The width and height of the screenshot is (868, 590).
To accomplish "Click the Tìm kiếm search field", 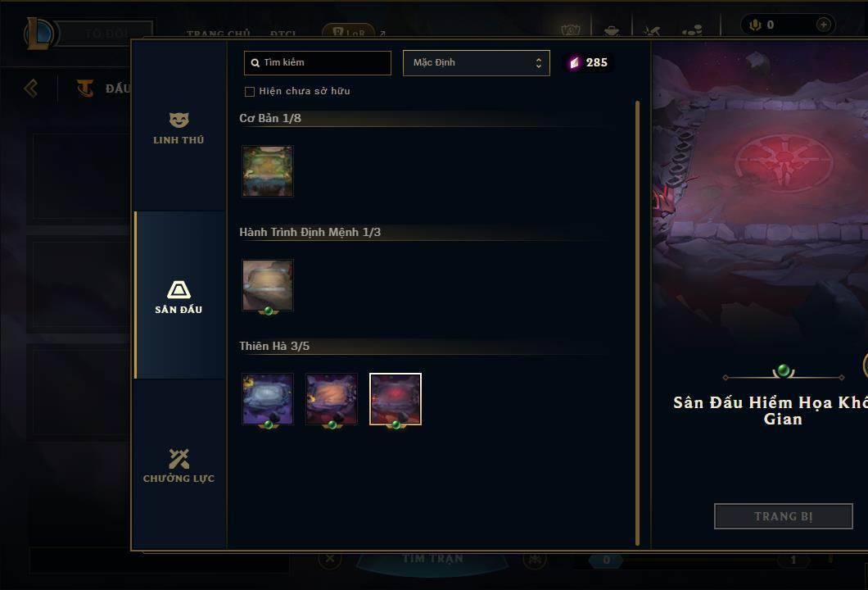I will point(317,62).
